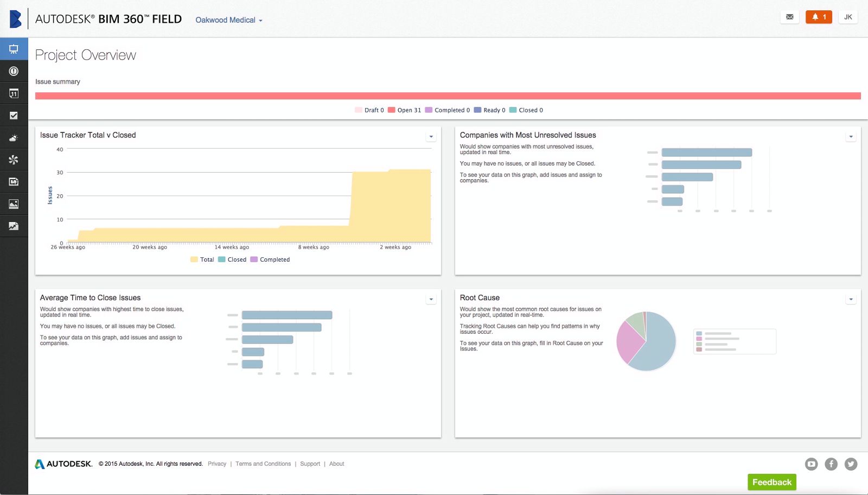The width and height of the screenshot is (868, 495).
Task: Toggle the Total series in chart legend
Action: click(202, 259)
